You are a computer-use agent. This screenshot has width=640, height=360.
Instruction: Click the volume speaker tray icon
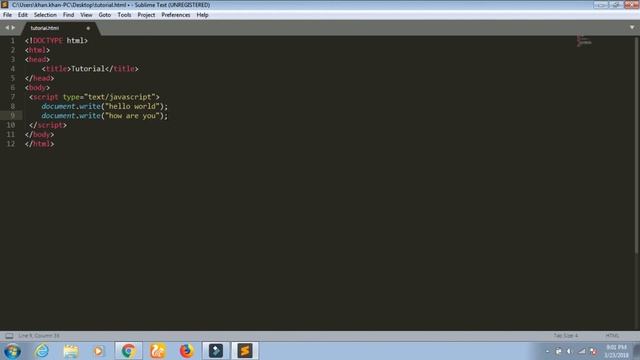point(570,351)
